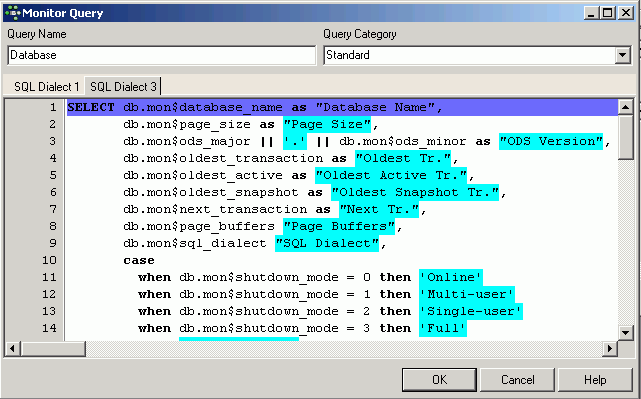This screenshot has width=641, height=399.
Task: Click "Oldest Active Tr." string
Action: coord(391,175)
